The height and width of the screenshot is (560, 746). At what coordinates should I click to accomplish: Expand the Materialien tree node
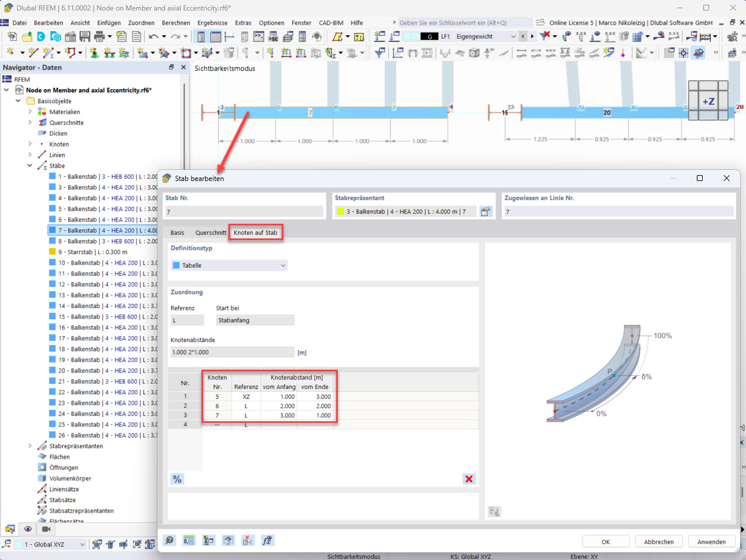click(x=30, y=111)
